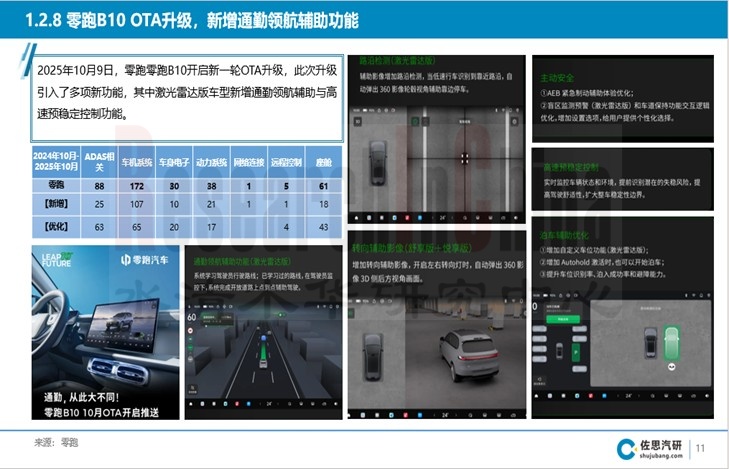Click the 转向辅助影像 heading
Image resolution: width=729 pixels, height=469 pixels.
tap(411, 248)
